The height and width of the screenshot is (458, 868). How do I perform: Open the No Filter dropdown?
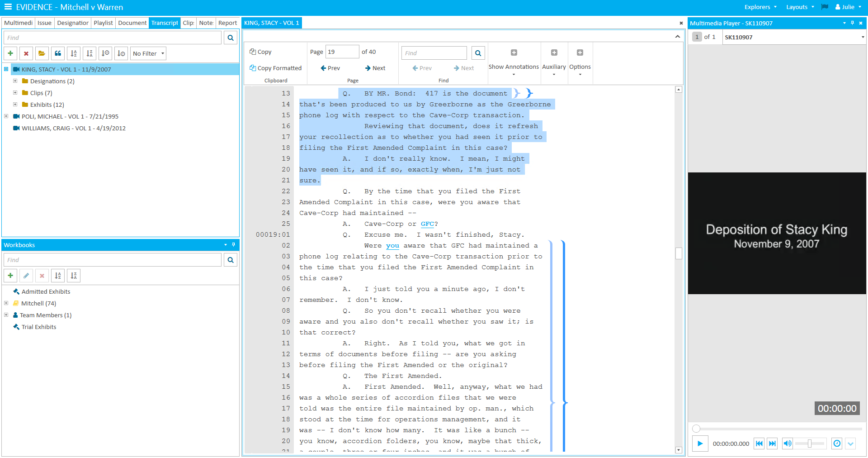coord(148,53)
